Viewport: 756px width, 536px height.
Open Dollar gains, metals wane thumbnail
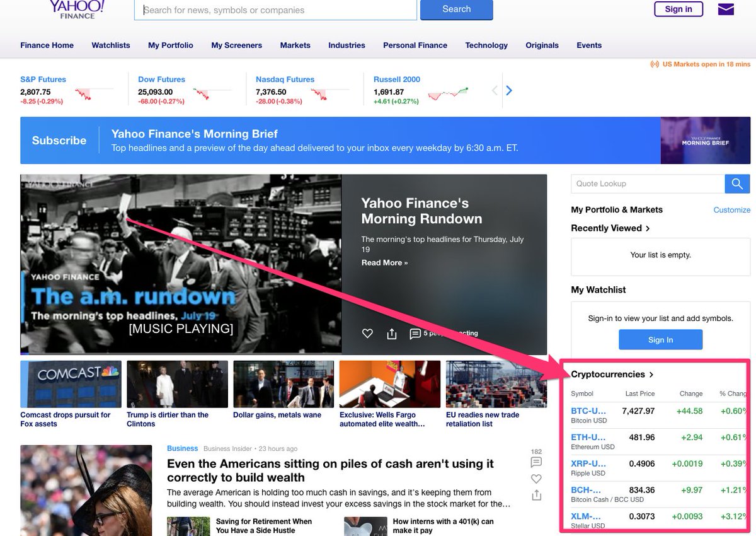pyautogui.click(x=283, y=384)
